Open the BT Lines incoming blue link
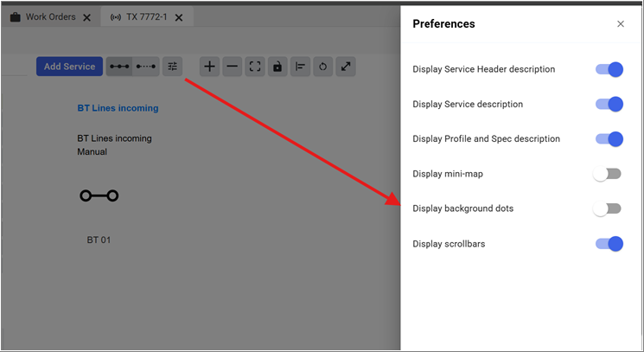This screenshot has width=644, height=352. click(x=118, y=108)
